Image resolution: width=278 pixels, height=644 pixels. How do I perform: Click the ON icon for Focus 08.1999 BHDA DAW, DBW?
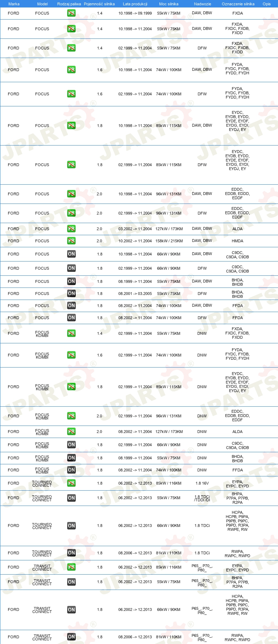(71, 281)
